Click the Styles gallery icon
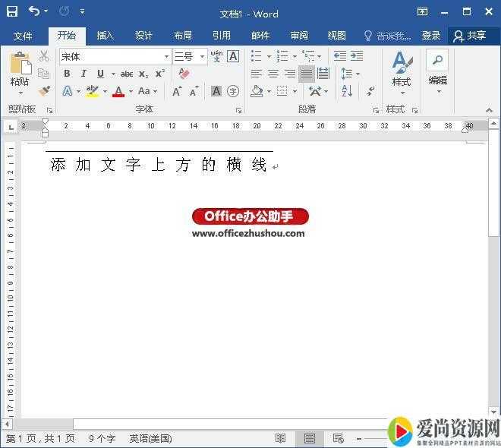Image resolution: width=501 pixels, height=448 pixels. coord(402,68)
